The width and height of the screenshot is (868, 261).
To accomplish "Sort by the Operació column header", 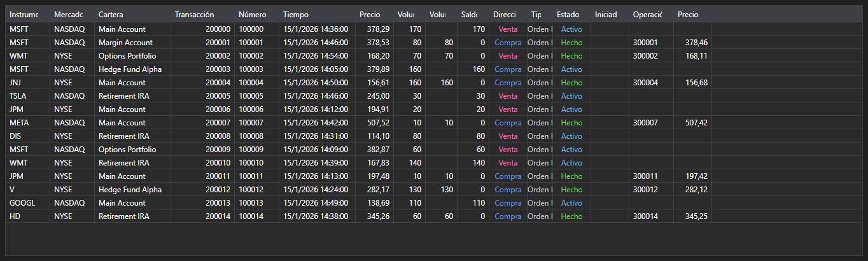I will click(651, 14).
